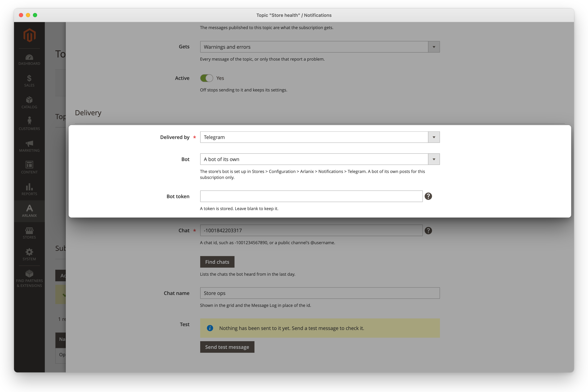Click 'Lists the chats the bot heard' note
Viewport: 588px width, 392px height.
point(248,274)
